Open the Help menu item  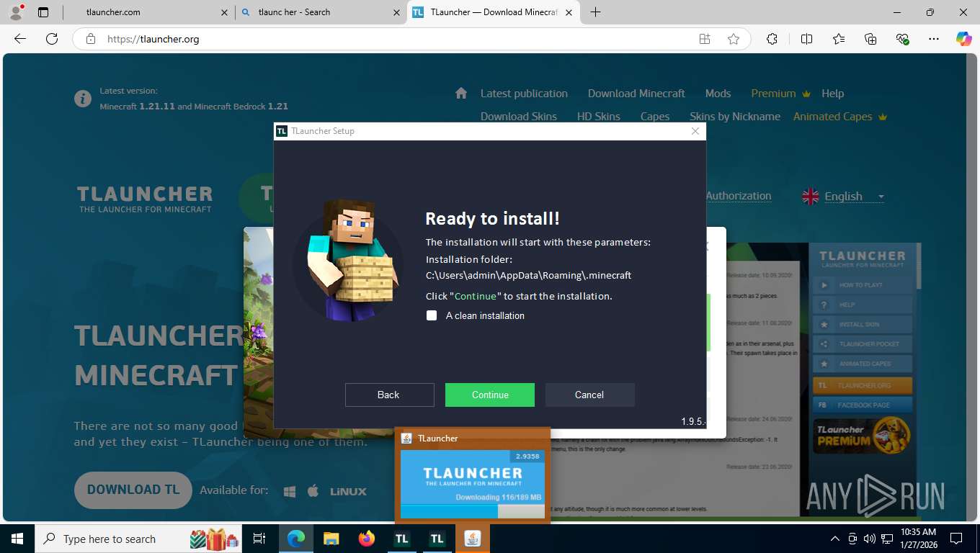pyautogui.click(x=832, y=94)
